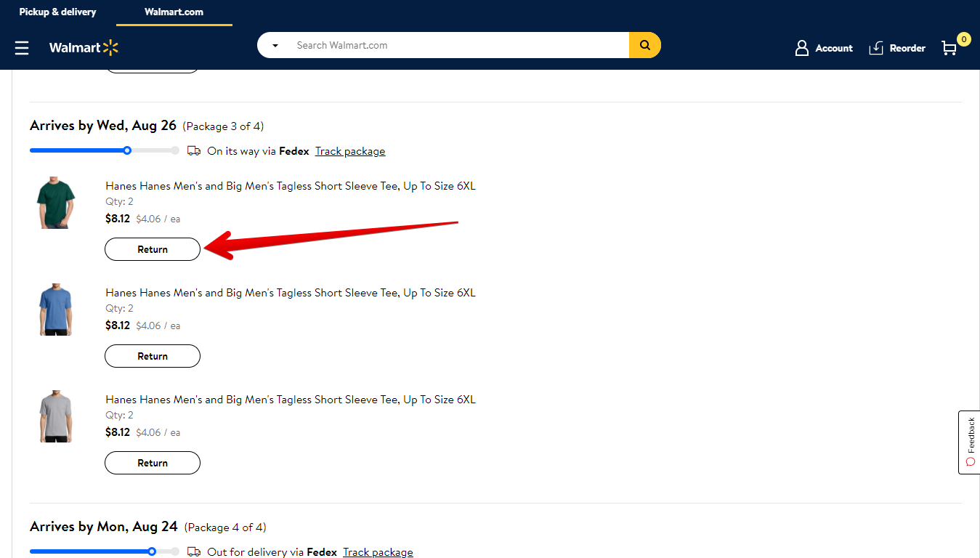Click the 'Arrives by Wed, Aug 26' heading
Screen dimensions: 980x558
click(103, 126)
